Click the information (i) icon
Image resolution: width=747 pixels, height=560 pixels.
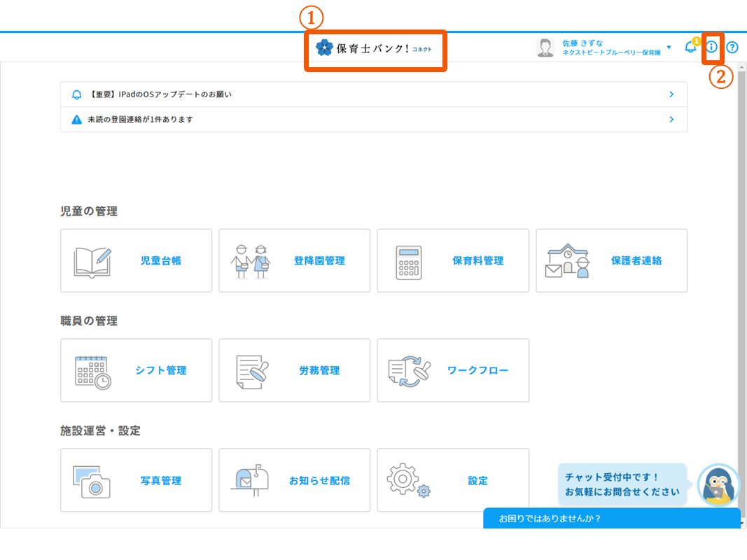click(x=711, y=47)
